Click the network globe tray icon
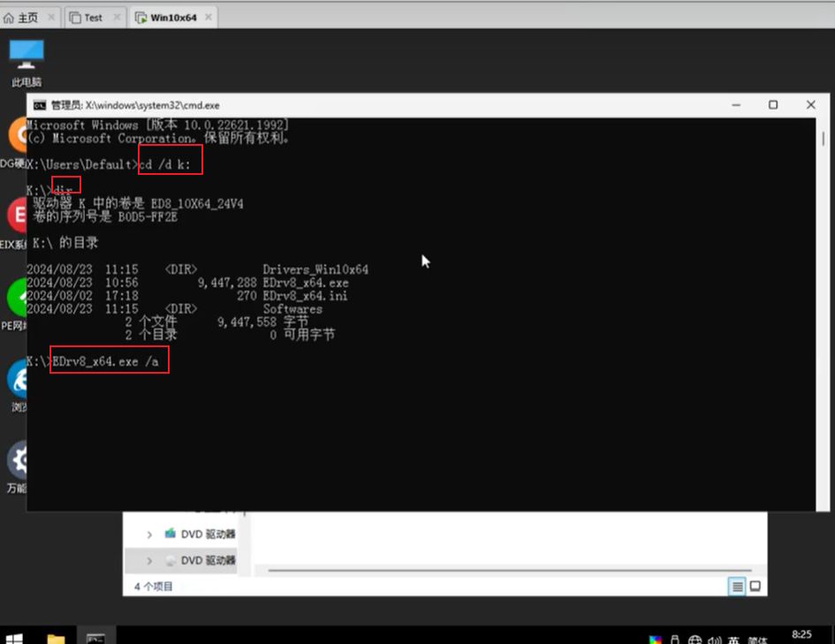 pos(695,640)
